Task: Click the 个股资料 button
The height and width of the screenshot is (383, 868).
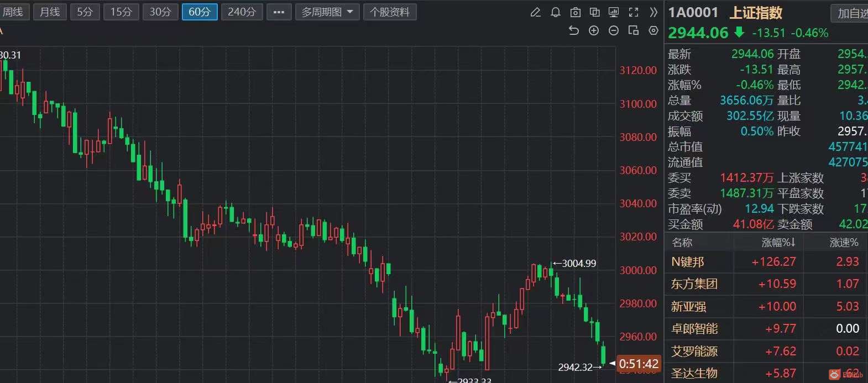Action: click(x=390, y=12)
